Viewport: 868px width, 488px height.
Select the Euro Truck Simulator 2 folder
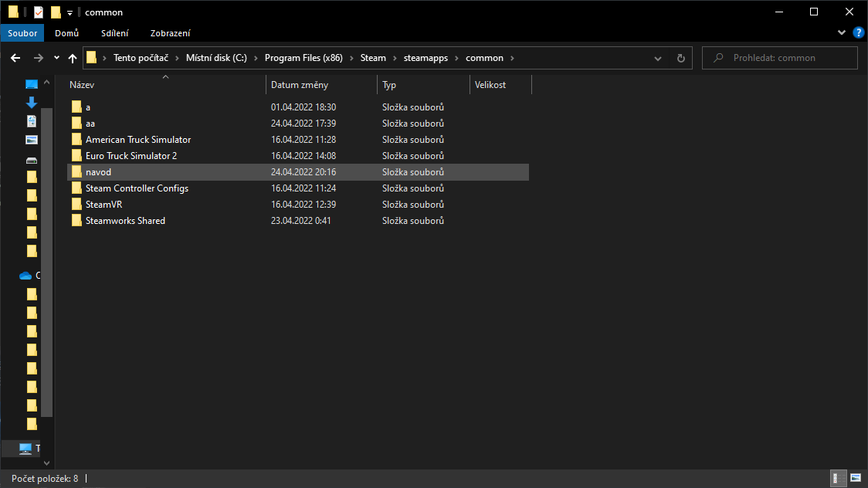(131, 155)
